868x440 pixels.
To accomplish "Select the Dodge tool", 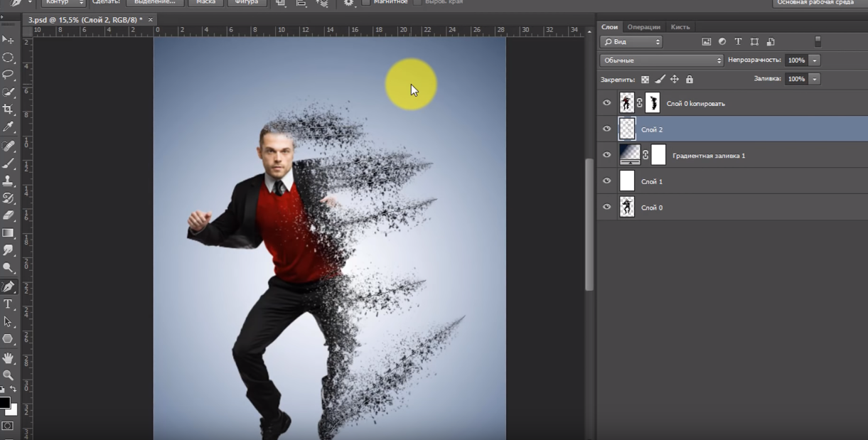I will (8, 268).
